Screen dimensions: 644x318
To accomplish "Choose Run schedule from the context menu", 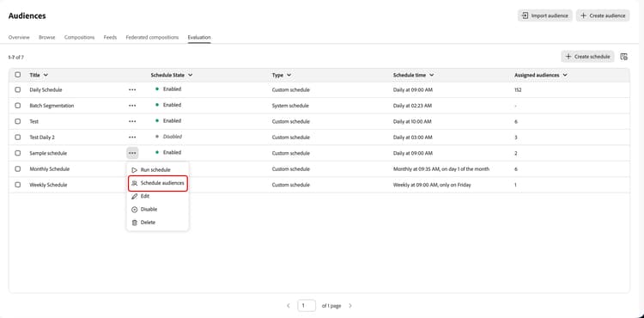I will click(x=158, y=170).
